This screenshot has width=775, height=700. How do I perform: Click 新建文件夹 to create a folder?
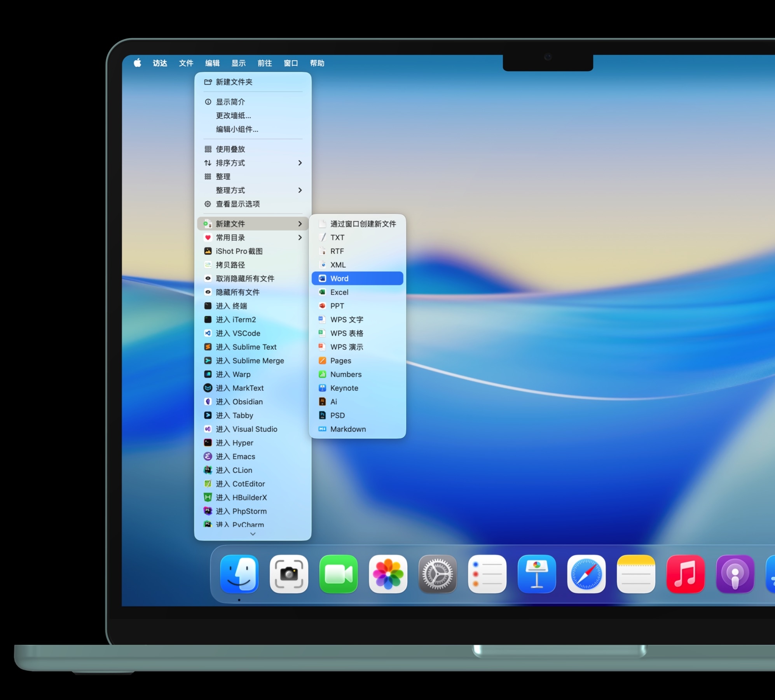(x=234, y=82)
